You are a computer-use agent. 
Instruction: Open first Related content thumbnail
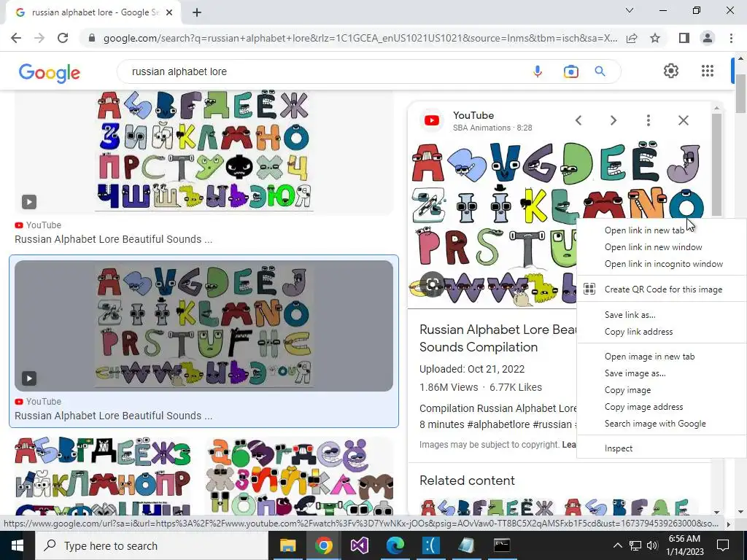coord(487,507)
